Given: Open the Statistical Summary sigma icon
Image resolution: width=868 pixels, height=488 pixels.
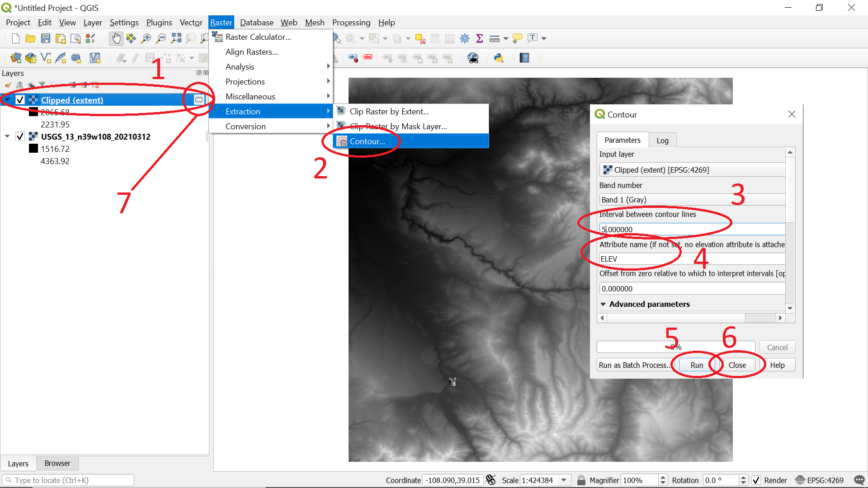Looking at the screenshot, I should (480, 38).
